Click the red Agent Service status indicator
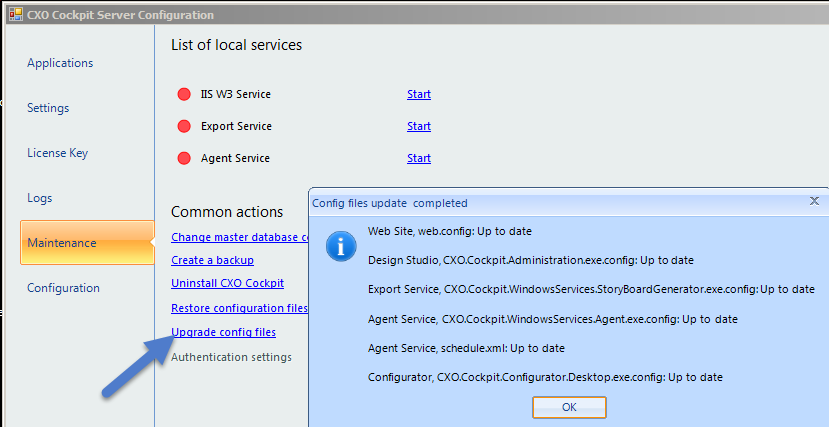This screenshot has width=829, height=427. coord(184,158)
